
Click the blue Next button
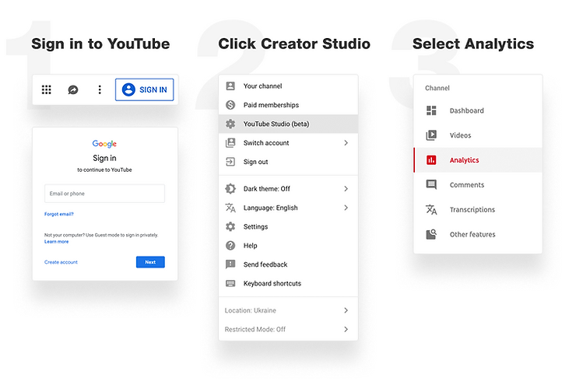tap(150, 262)
